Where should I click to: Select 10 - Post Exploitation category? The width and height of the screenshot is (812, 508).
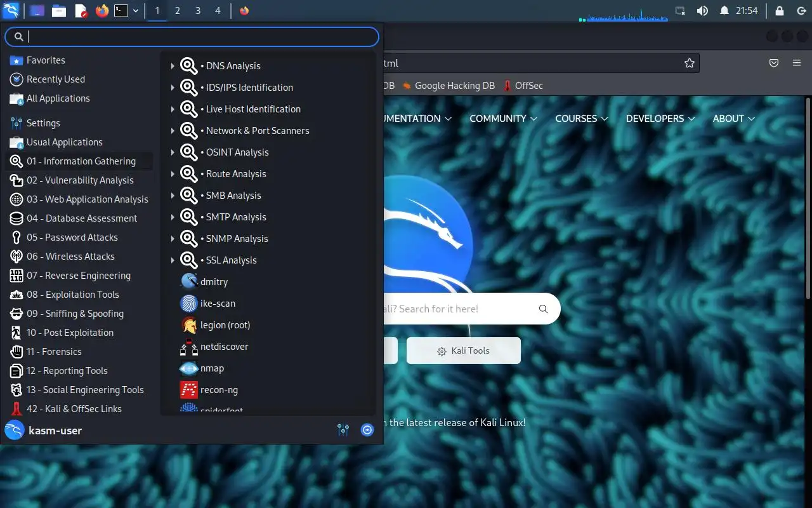tap(79, 333)
